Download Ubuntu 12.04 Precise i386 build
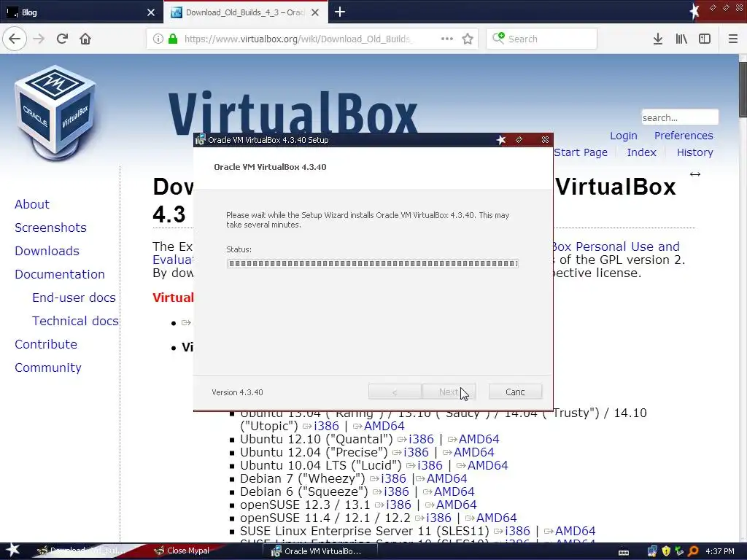The height and width of the screenshot is (560, 747). coord(415,452)
